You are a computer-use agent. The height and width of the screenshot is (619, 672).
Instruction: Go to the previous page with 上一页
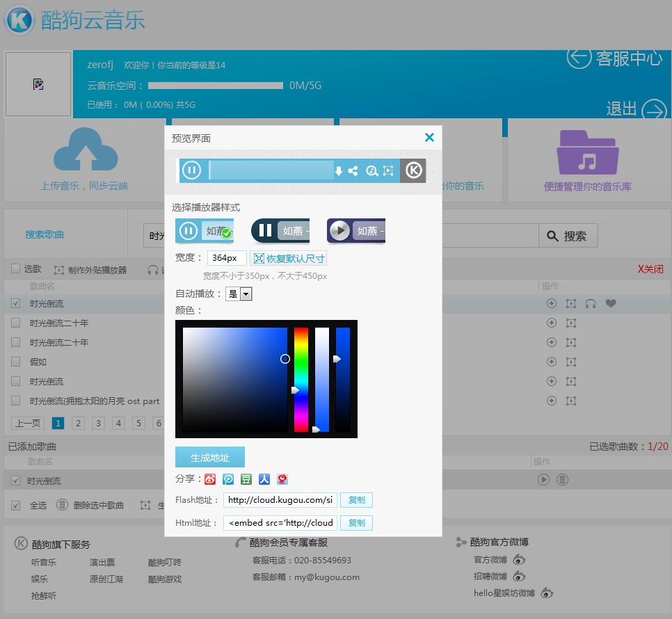point(28,424)
